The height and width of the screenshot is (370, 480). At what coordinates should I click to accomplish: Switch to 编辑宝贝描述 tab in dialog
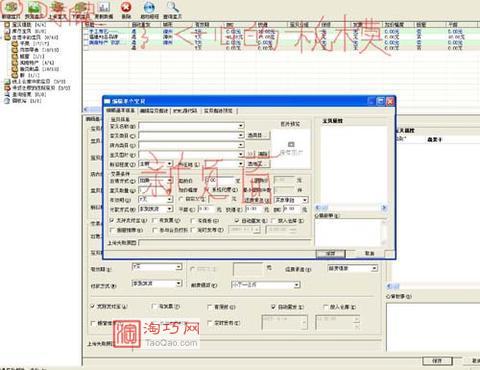click(x=154, y=110)
